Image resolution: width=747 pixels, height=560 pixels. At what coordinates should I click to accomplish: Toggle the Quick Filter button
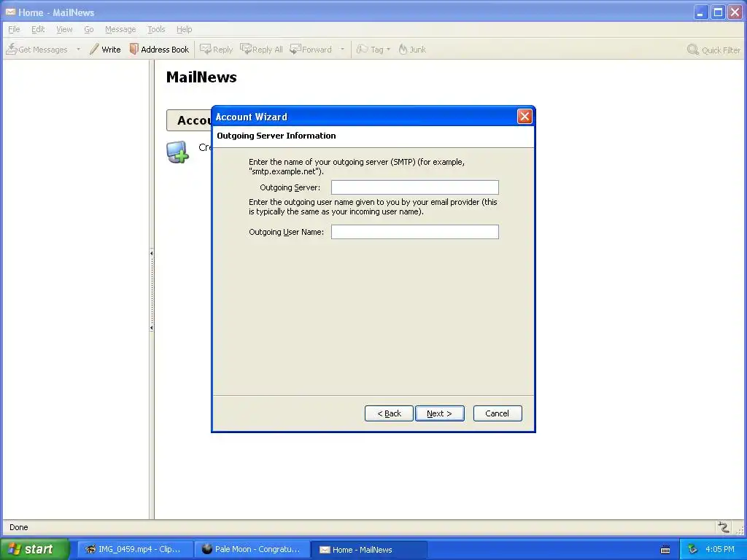click(x=713, y=50)
